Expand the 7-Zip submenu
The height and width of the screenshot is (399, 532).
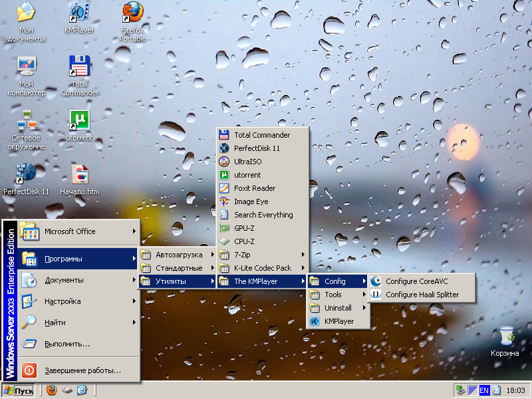pos(263,255)
